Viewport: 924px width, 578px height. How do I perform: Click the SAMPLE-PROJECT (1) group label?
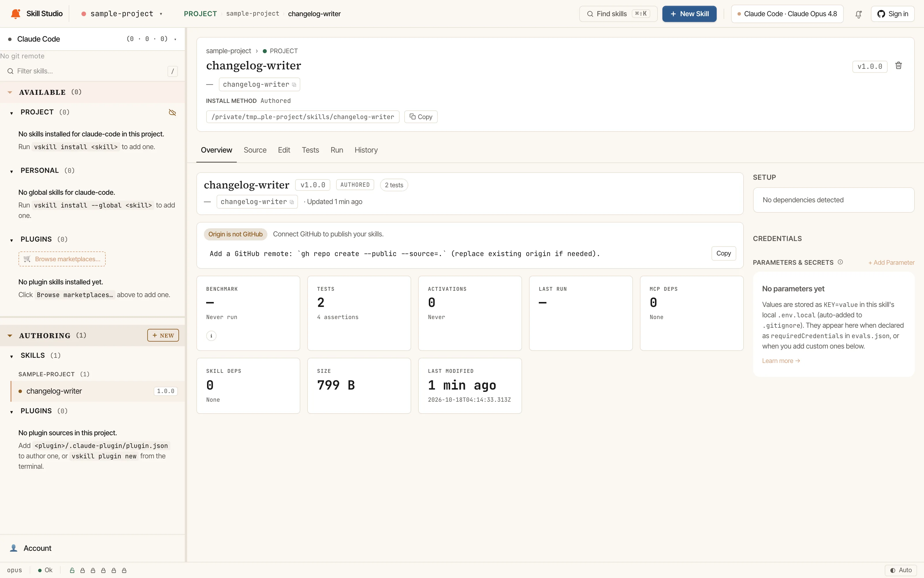[x=54, y=374]
